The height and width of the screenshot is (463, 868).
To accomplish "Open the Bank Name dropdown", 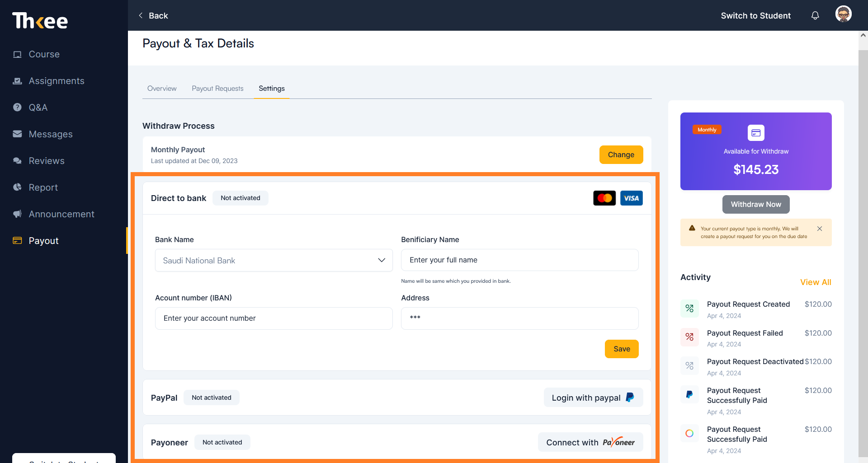I will point(274,260).
